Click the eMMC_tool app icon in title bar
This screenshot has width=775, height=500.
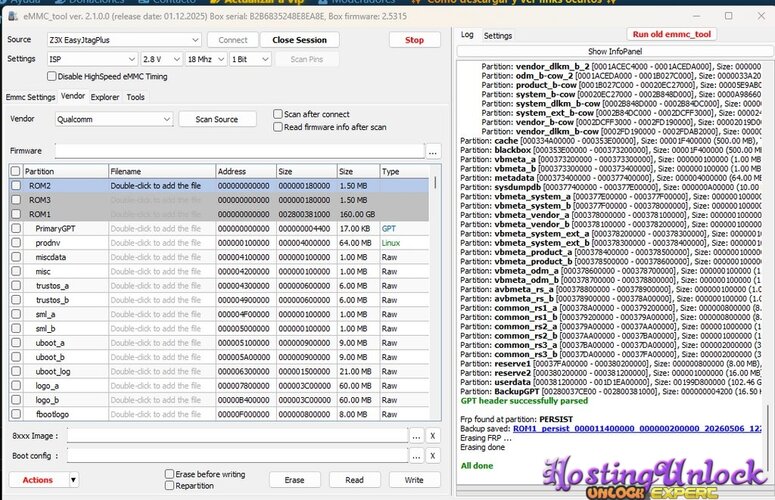(13, 16)
